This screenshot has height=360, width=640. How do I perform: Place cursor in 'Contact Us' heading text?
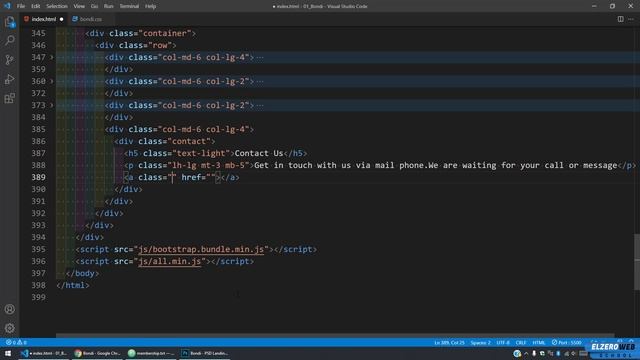[259, 153]
